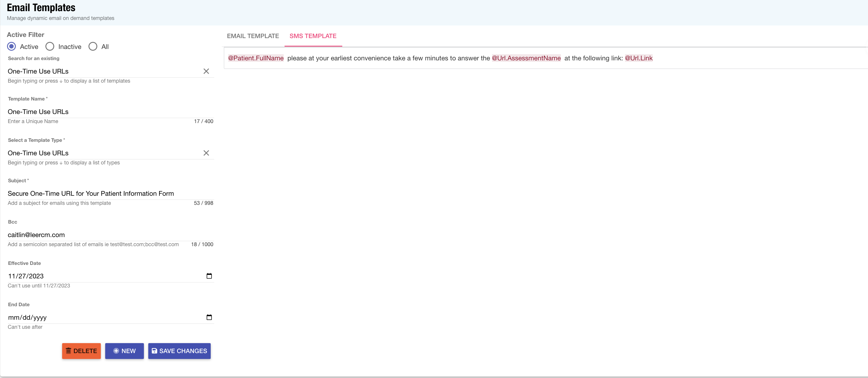
Task: Clear the selected template type X icon
Action: click(x=206, y=153)
